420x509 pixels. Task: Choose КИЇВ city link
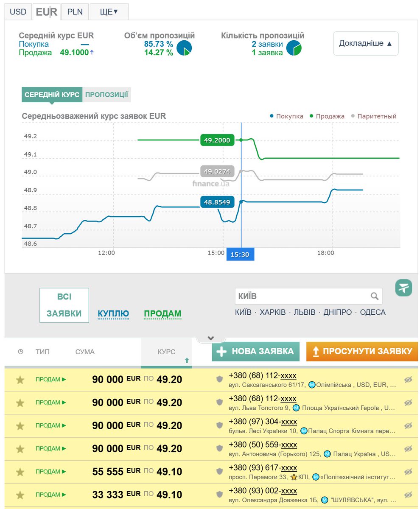243,312
